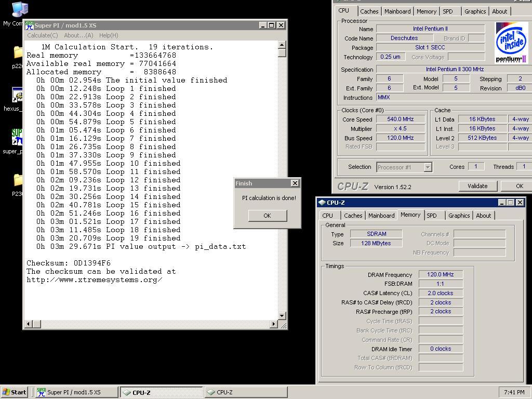This screenshot has height=399, width=532.
Task: Switch to Mainboard tab in upper CPU-Z
Action: point(397,11)
